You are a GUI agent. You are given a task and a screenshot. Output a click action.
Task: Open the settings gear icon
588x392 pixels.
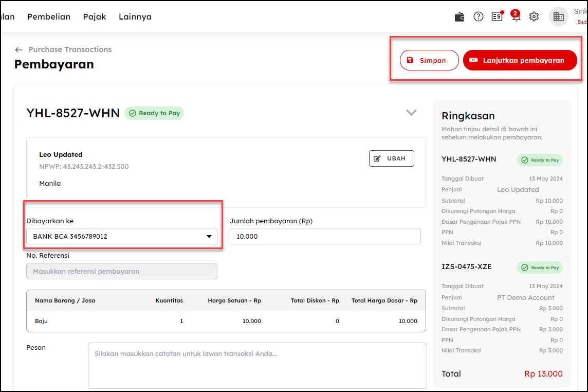(534, 16)
